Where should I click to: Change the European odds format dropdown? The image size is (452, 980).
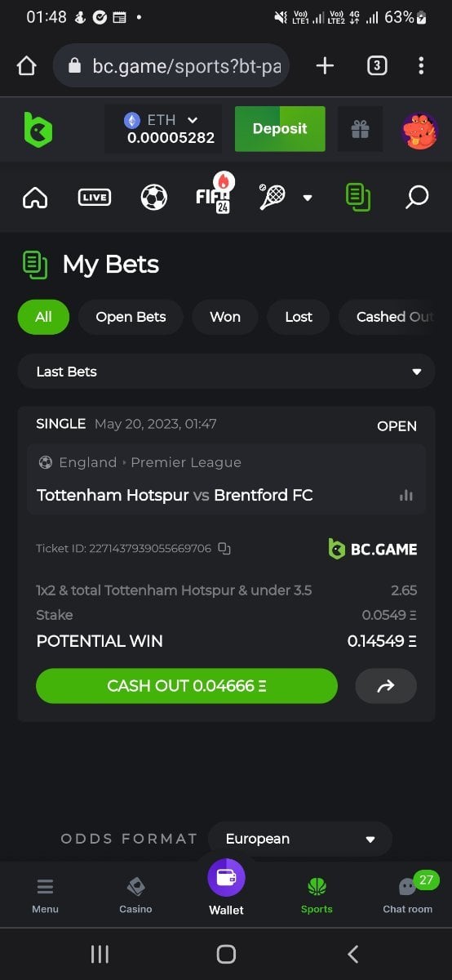tap(300, 839)
